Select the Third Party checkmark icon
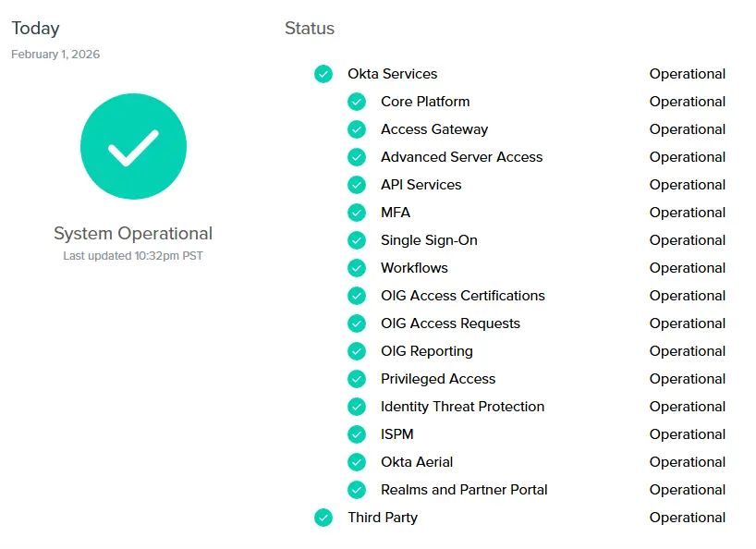Screen dimensions: 756x549 point(323,518)
